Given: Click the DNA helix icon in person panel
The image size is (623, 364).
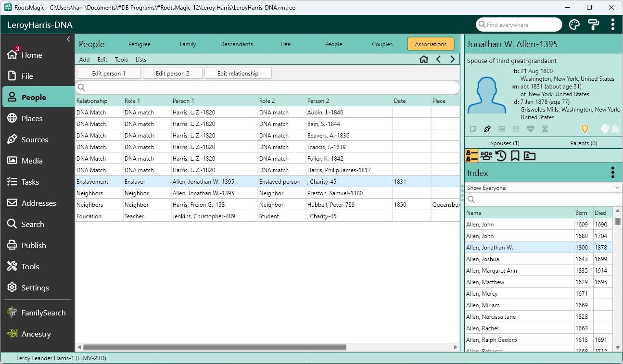Looking at the screenshot, I should pos(545,129).
